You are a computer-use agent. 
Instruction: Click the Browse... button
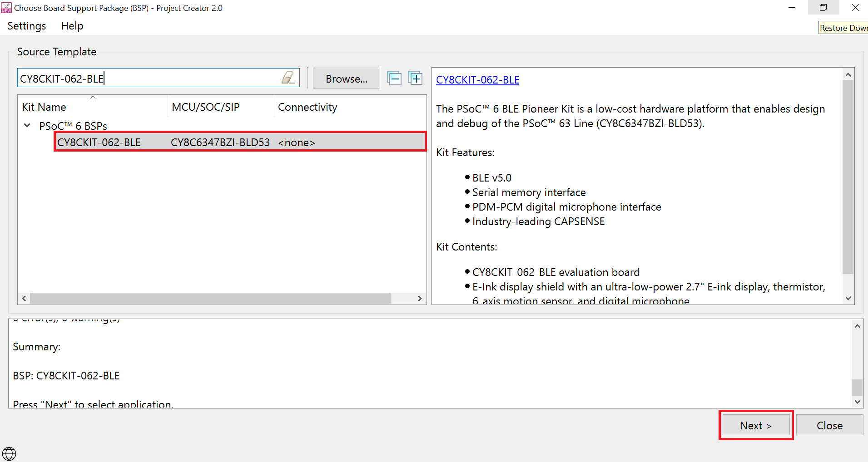click(347, 79)
